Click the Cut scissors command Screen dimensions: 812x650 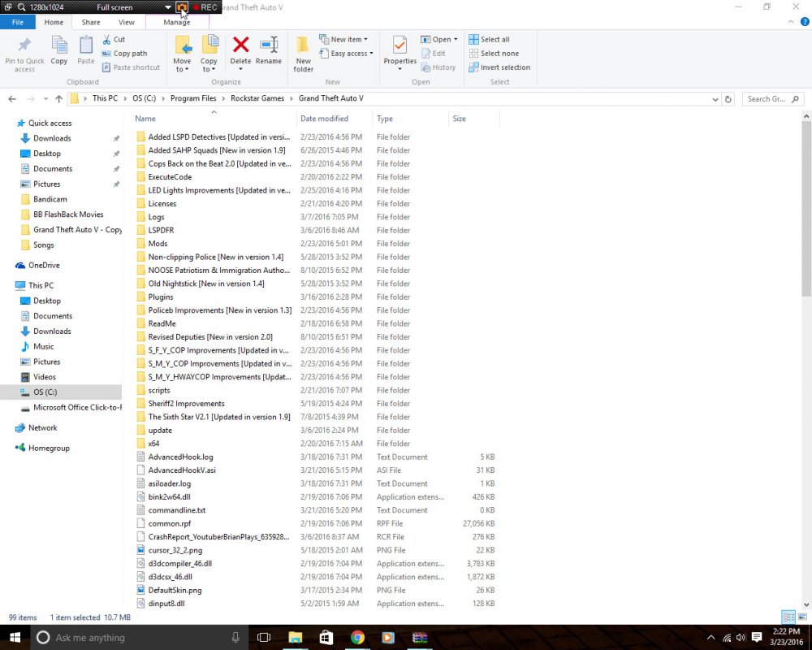click(x=114, y=39)
